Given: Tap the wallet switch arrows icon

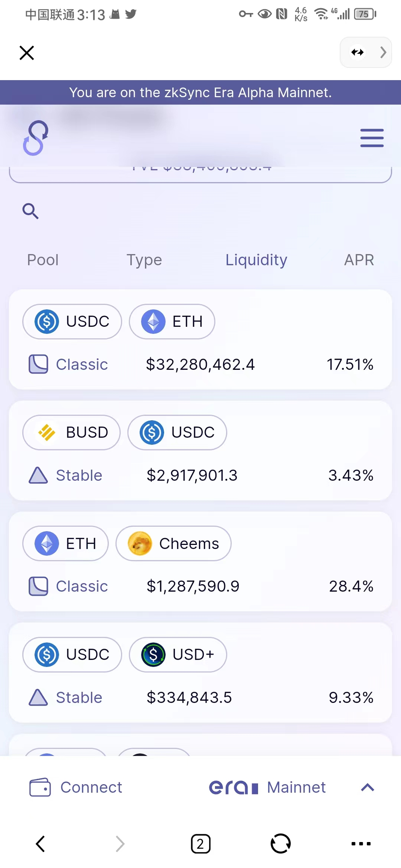Looking at the screenshot, I should coord(358,52).
